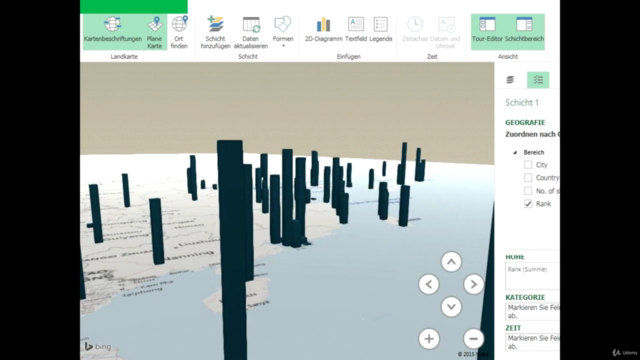Image resolution: width=640 pixels, height=360 pixels.
Task: Add a layer with Schicht hinzufügen
Action: coord(215,32)
